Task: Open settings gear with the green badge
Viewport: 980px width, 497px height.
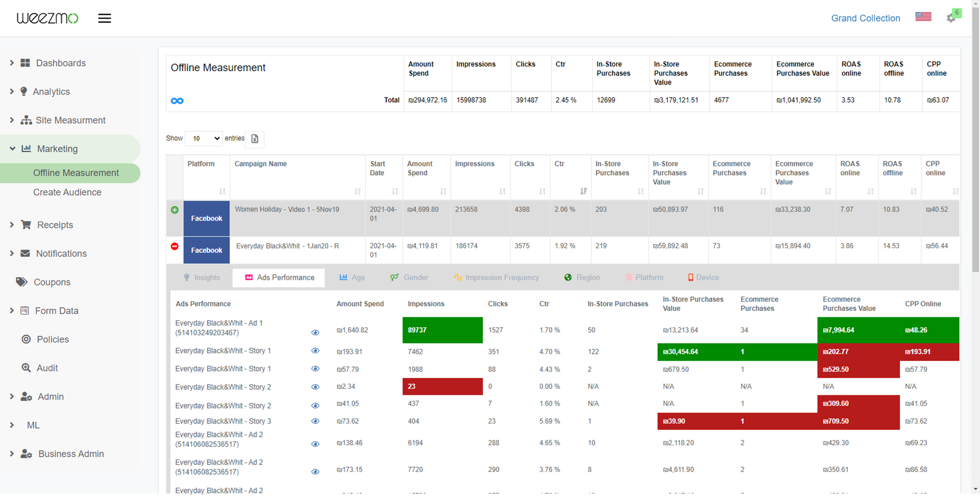Action: (951, 18)
